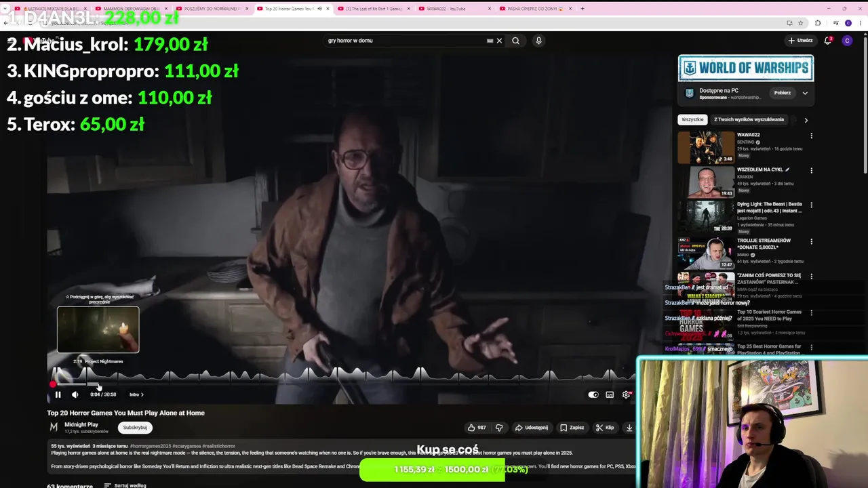This screenshot has height=488, width=868.
Task: Open options for ZANIM COŚ POWIESZ video
Action: 811,276
